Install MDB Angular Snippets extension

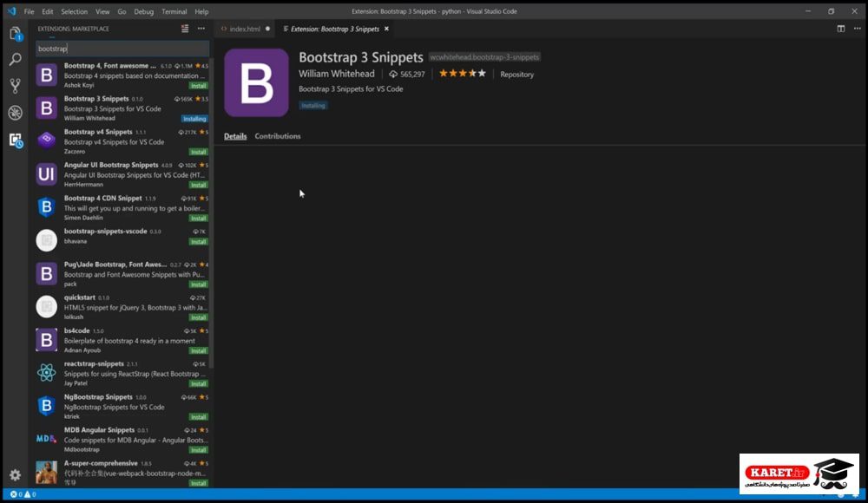(x=198, y=450)
